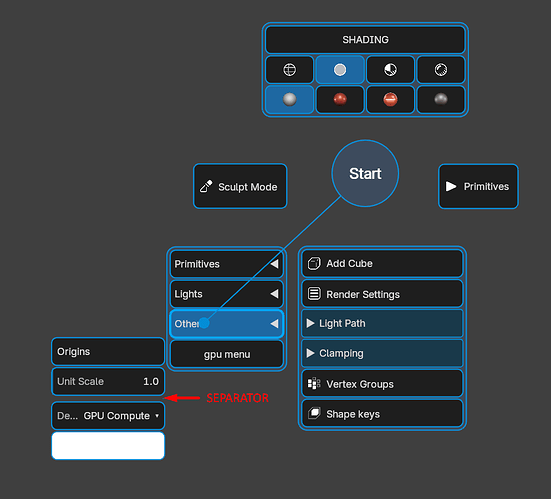Screen dimensions: 551x499
Task: Expand the Clamping panel
Action: 382,353
